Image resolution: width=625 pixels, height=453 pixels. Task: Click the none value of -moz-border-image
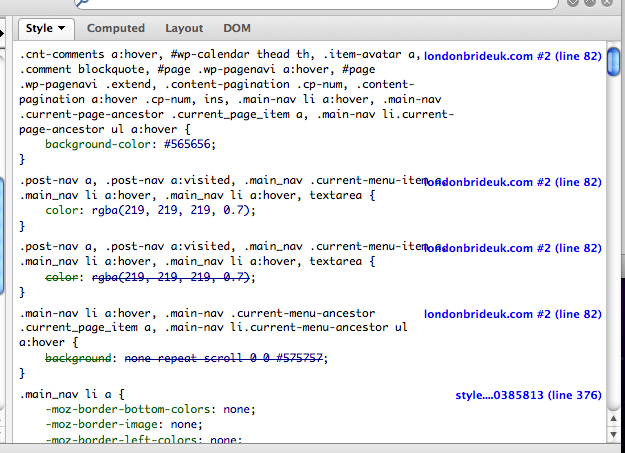coord(183,424)
